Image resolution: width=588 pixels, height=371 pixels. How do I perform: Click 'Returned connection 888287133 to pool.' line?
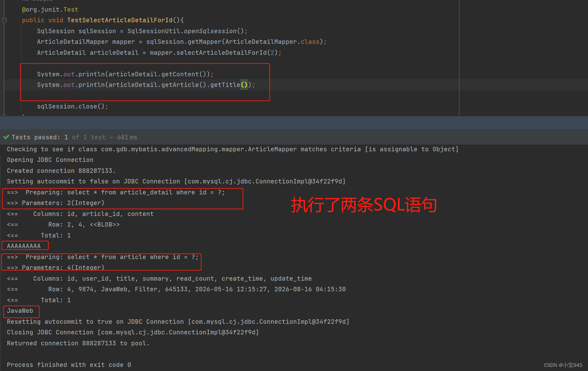pos(78,343)
